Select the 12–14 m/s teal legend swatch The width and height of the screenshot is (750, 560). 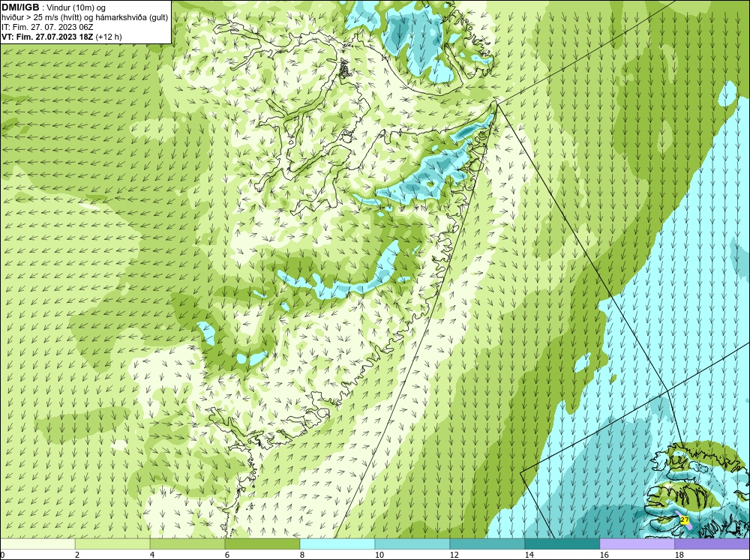click(487, 544)
